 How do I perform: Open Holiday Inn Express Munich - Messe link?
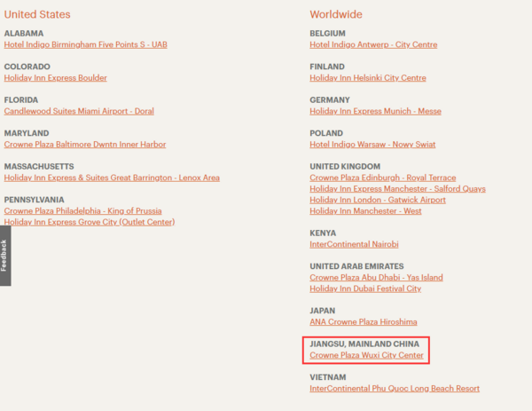coord(375,111)
